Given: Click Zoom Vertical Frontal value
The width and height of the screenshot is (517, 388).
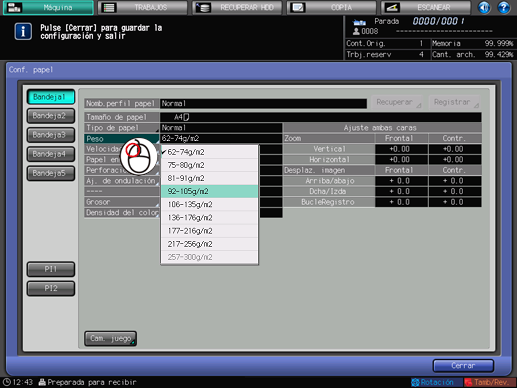Looking at the screenshot, I should point(401,149).
